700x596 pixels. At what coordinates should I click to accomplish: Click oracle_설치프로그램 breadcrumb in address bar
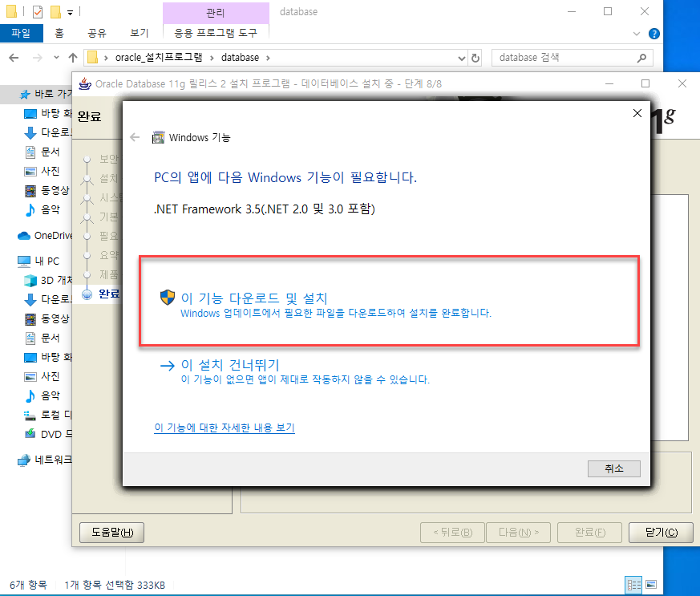point(159,58)
